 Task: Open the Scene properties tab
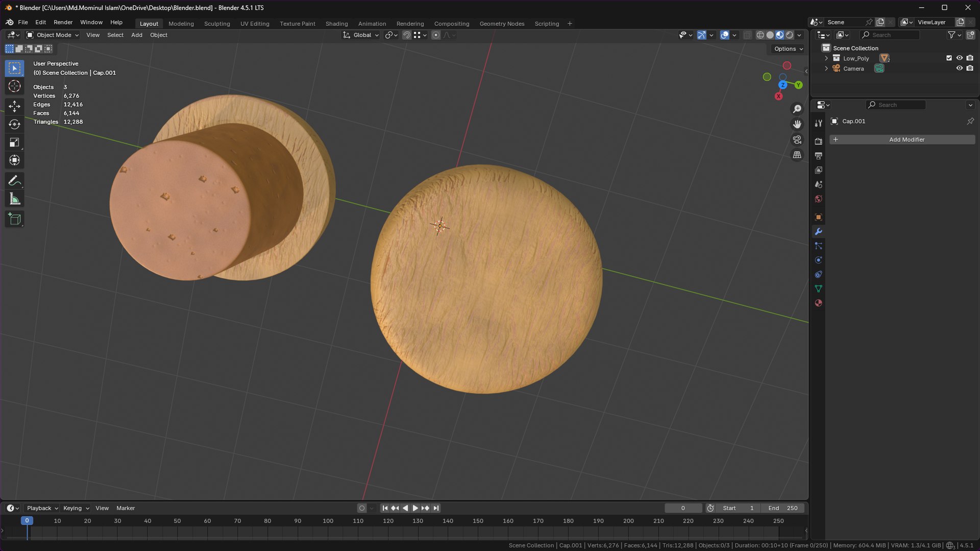coord(818,184)
